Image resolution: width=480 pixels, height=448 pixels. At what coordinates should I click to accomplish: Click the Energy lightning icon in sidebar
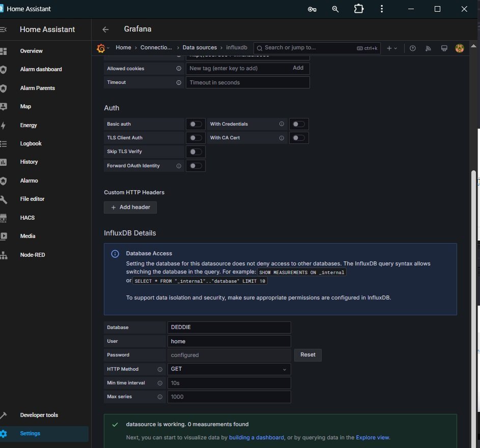coord(3,126)
